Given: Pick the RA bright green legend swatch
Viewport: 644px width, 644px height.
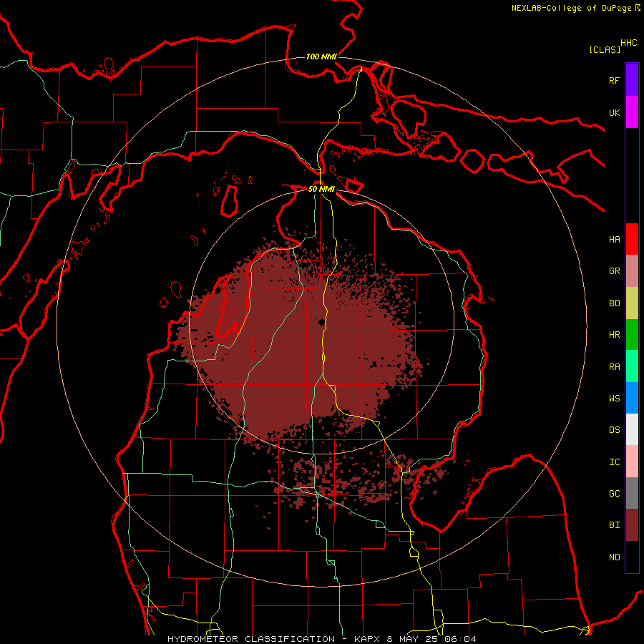Looking at the screenshot, I should coord(632,366).
